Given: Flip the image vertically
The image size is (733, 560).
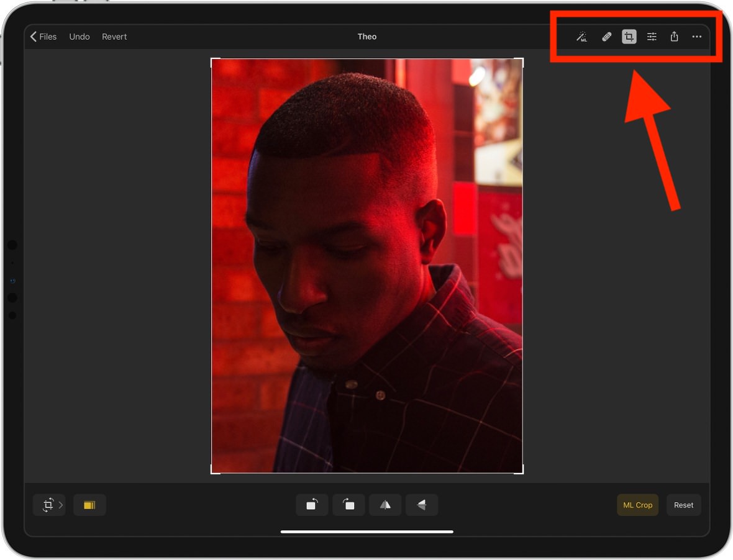Looking at the screenshot, I should (x=422, y=505).
